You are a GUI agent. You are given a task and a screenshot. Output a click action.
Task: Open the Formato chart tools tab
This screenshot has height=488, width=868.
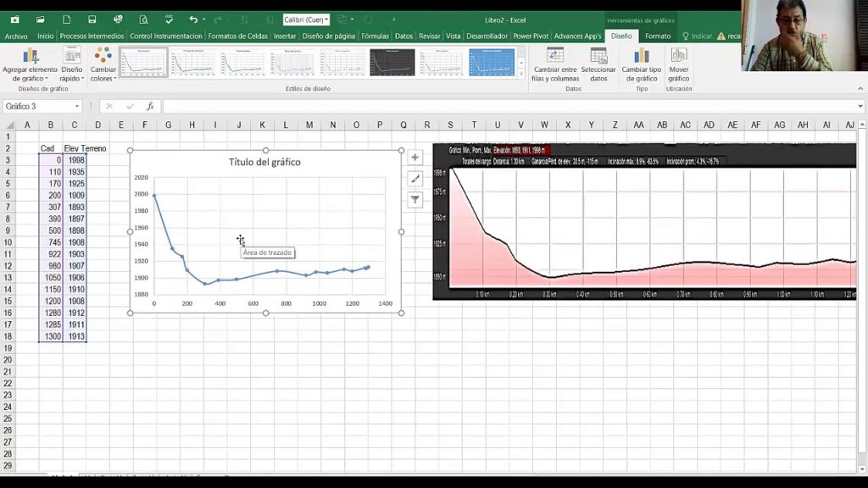[x=658, y=36]
